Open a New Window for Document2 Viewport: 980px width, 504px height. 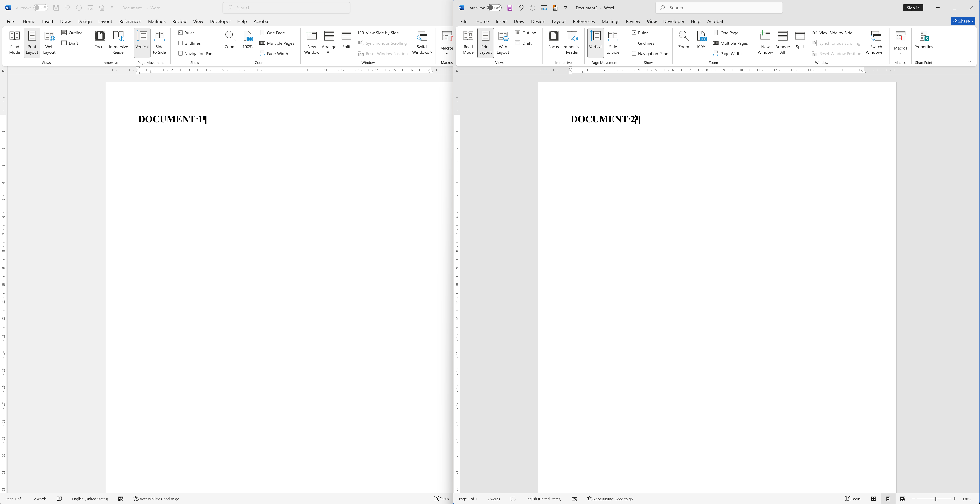pos(765,42)
